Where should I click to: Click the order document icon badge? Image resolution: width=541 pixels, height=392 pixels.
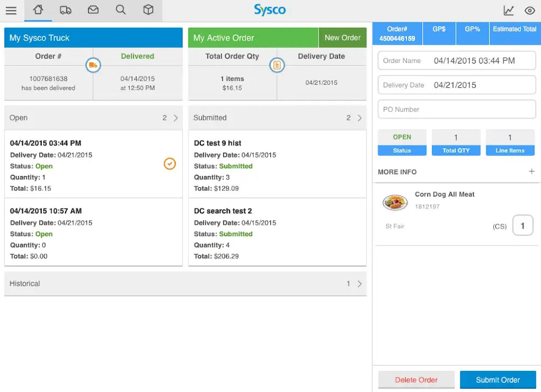pos(277,65)
